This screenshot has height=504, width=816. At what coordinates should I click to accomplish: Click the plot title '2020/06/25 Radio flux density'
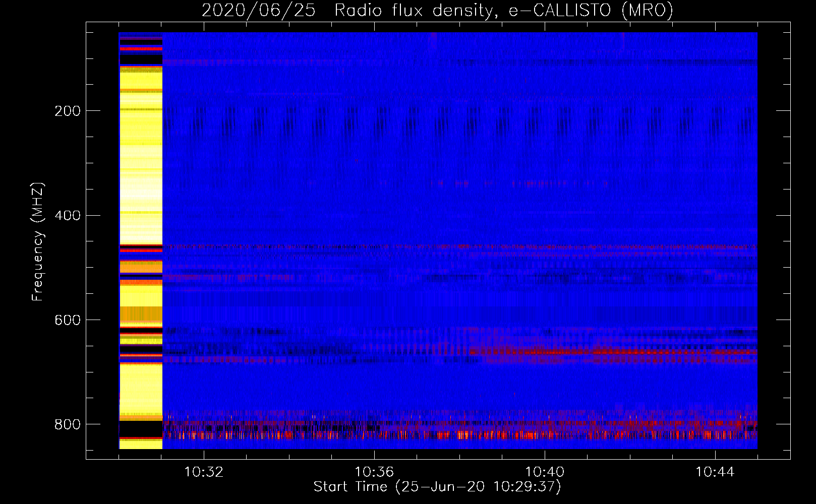(x=437, y=10)
